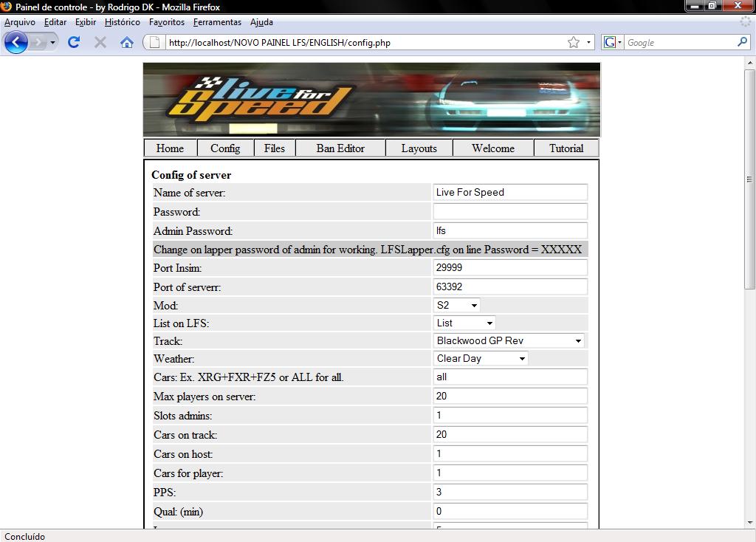Open the address bar history dropdown arrow
Screen dimensions: 756x542
588,42
